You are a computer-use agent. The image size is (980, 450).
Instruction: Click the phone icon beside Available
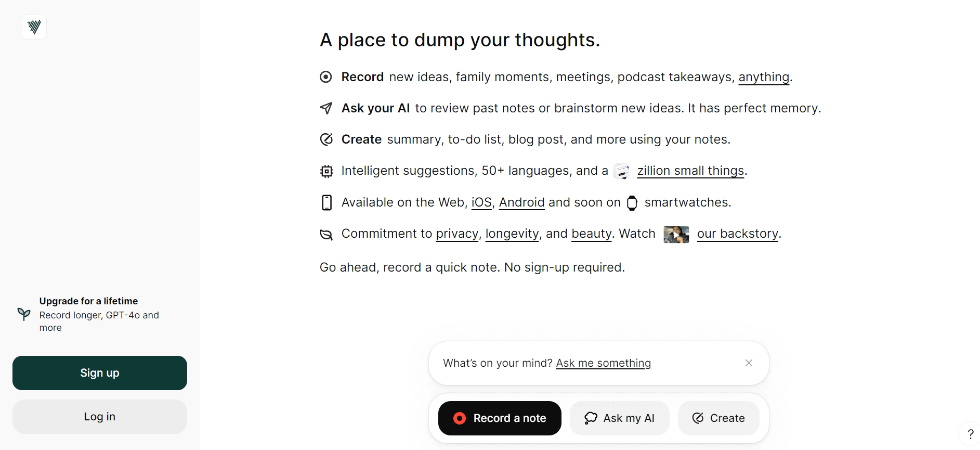click(326, 202)
